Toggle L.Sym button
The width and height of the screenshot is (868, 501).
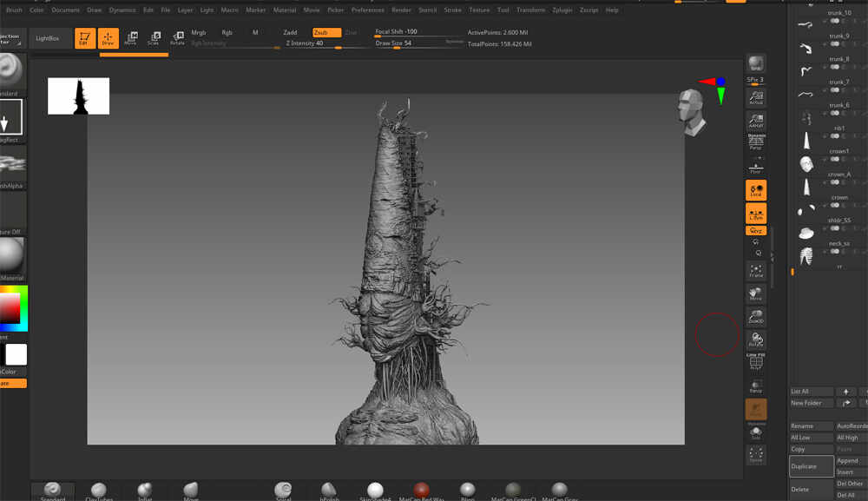point(756,213)
